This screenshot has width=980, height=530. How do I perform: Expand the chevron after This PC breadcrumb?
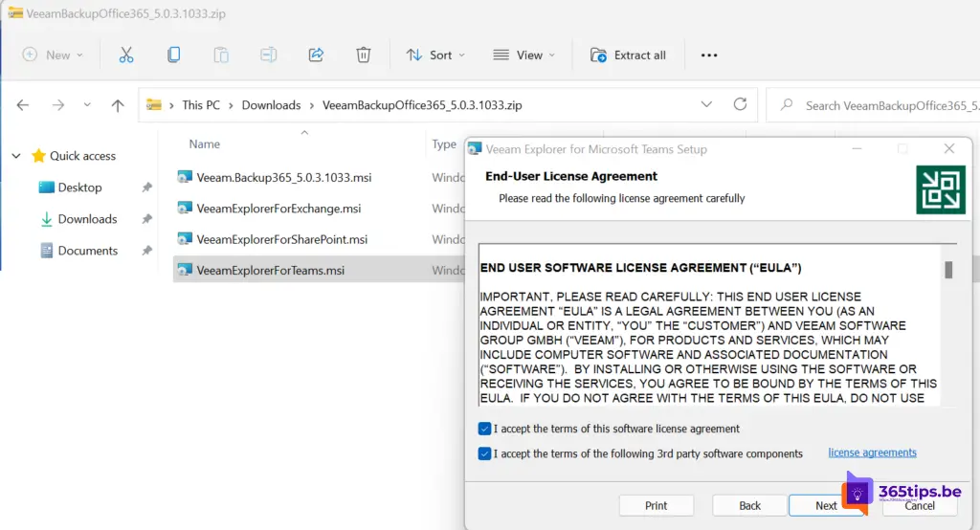click(x=232, y=105)
